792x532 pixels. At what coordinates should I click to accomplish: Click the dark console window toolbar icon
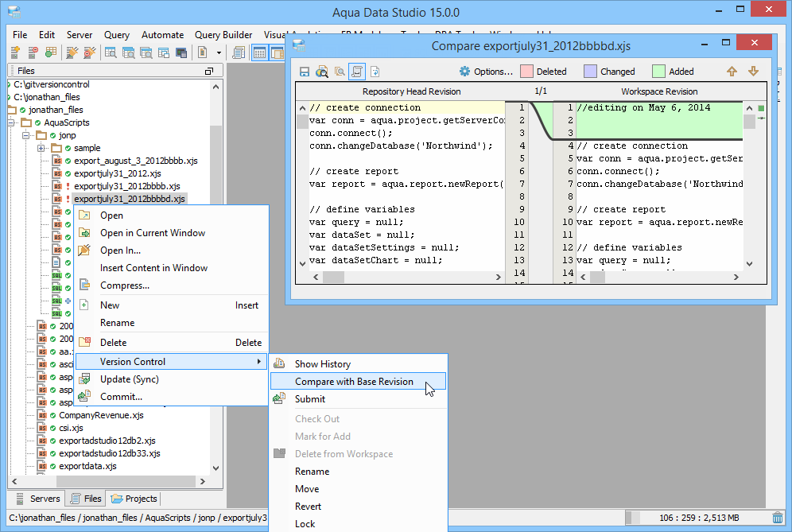(x=181, y=52)
